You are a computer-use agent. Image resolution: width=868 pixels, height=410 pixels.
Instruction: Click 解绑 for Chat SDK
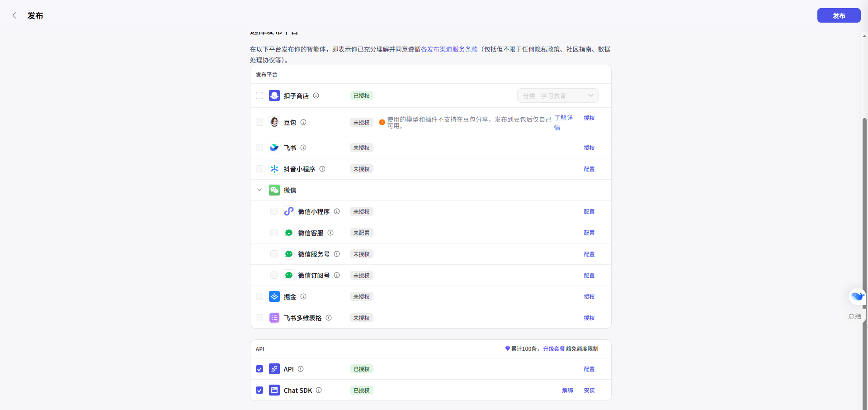coord(567,390)
